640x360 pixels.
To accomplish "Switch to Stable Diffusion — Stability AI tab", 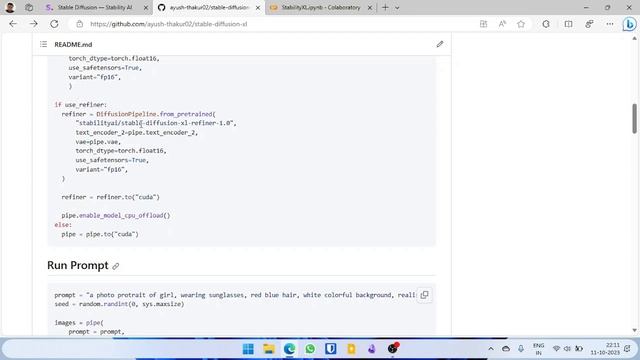I will [x=95, y=7].
